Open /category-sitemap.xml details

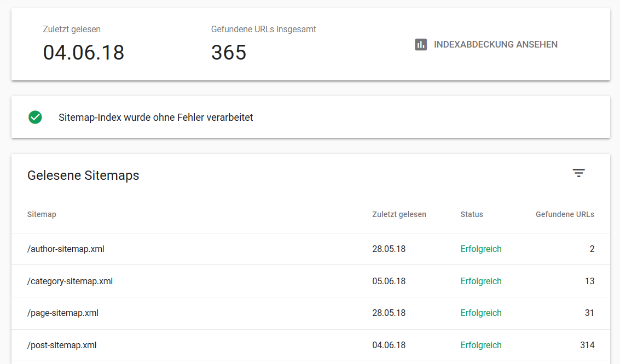click(69, 281)
